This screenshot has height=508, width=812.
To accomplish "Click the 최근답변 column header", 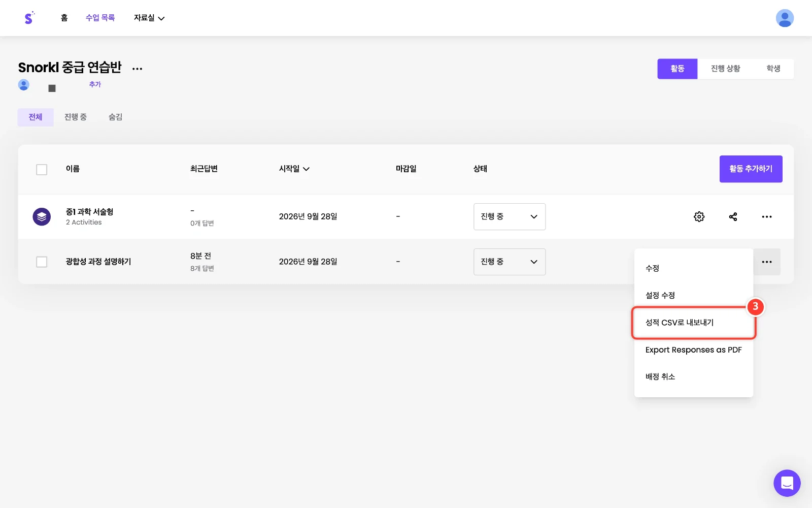I will [204, 169].
